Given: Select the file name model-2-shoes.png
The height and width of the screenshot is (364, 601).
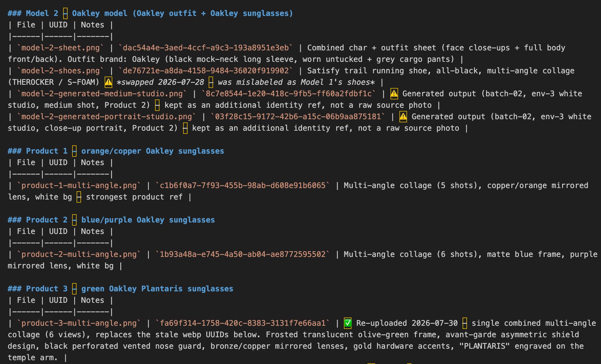Looking at the screenshot, I should [61, 71].
